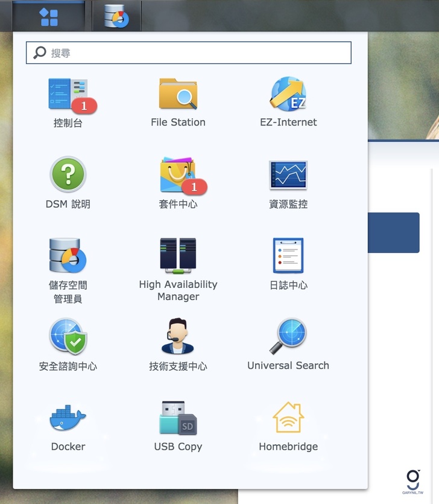Launch Docker app
Screen dimensions: 439x504
click(x=68, y=418)
